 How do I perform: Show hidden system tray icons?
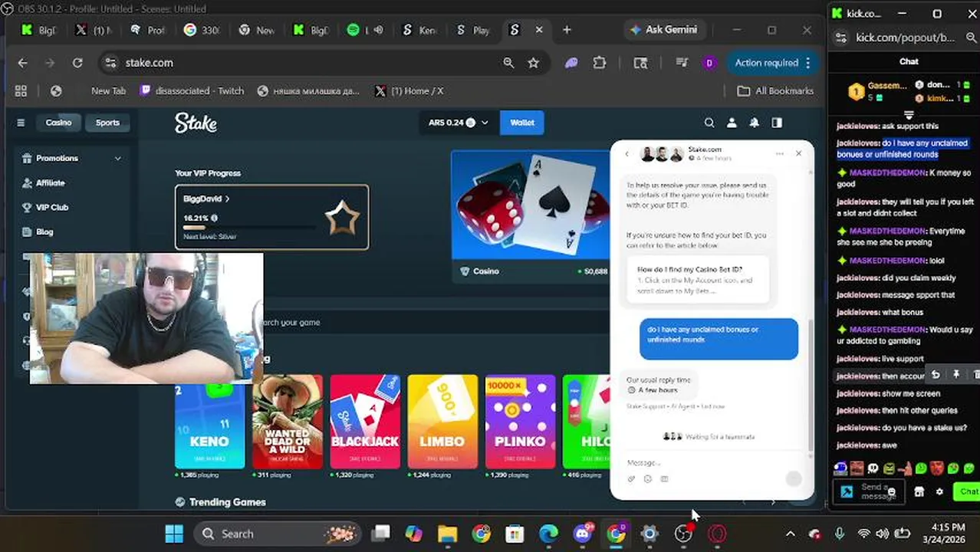tap(791, 534)
